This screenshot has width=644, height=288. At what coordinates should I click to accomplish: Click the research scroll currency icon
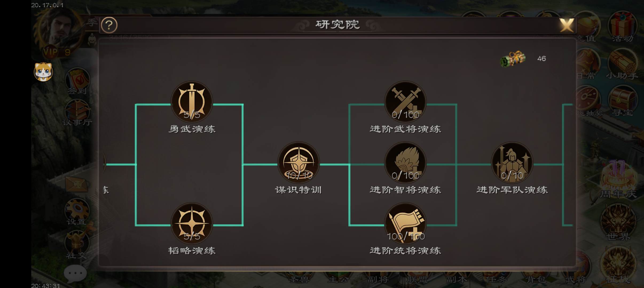pos(513,59)
